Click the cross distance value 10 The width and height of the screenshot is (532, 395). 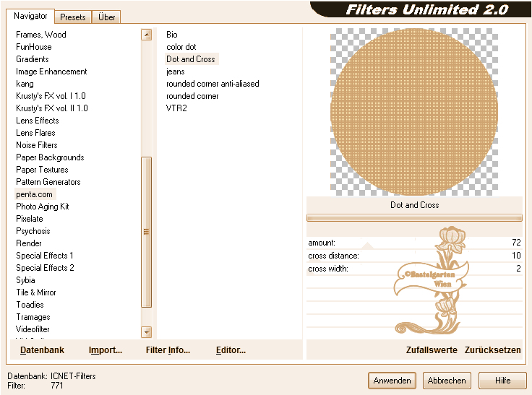pos(516,256)
